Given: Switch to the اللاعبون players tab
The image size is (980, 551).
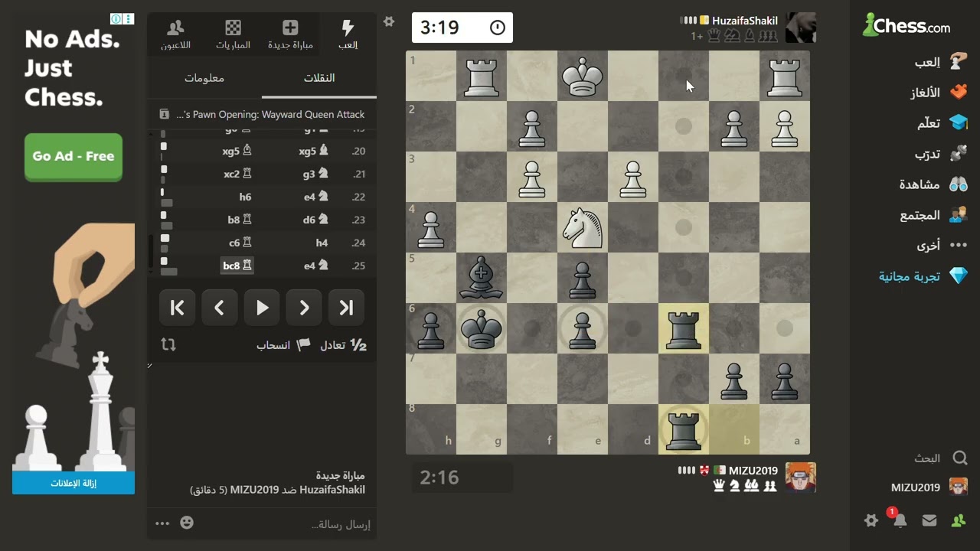Looking at the screenshot, I should (176, 34).
